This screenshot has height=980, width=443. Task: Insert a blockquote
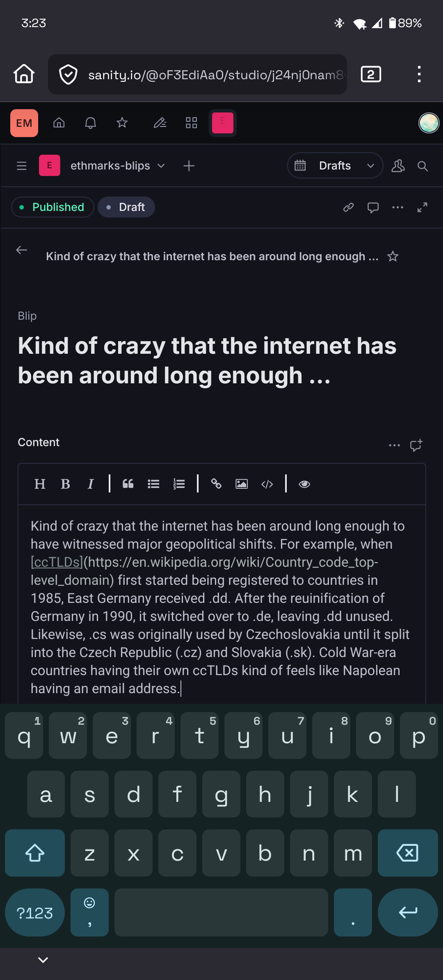tap(128, 484)
